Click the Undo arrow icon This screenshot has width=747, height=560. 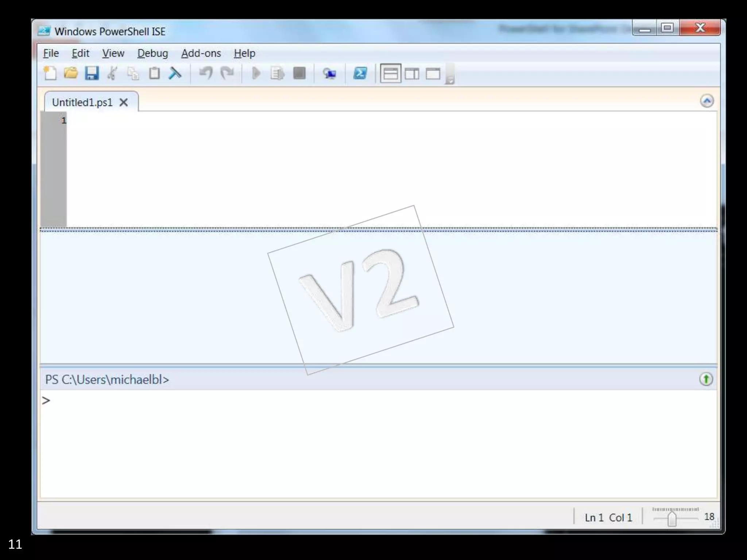206,73
